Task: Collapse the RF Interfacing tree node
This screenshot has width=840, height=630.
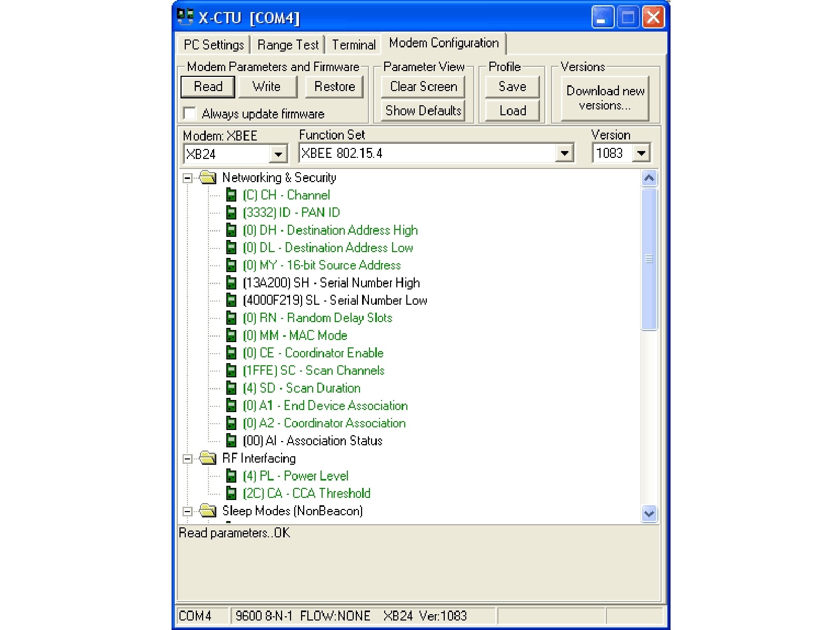Action: [187, 459]
